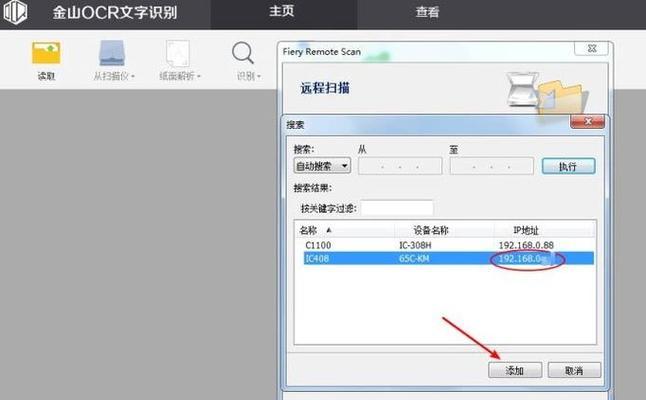
Task: Expand the 自动搜索 search mode dropdown
Action: pyautogui.click(x=322, y=166)
